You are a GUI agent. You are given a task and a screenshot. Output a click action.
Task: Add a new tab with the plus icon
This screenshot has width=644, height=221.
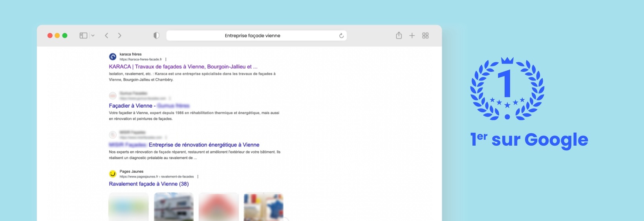coord(412,36)
